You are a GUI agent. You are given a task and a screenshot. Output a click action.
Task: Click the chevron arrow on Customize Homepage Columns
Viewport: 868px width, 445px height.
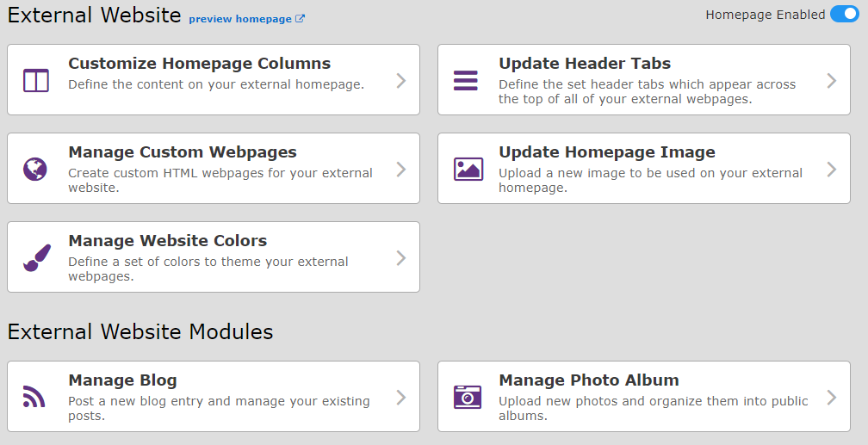(x=401, y=81)
